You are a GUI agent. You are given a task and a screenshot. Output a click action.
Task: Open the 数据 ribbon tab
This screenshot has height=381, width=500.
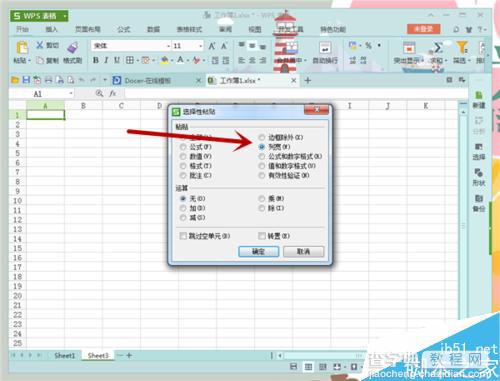coord(153,29)
